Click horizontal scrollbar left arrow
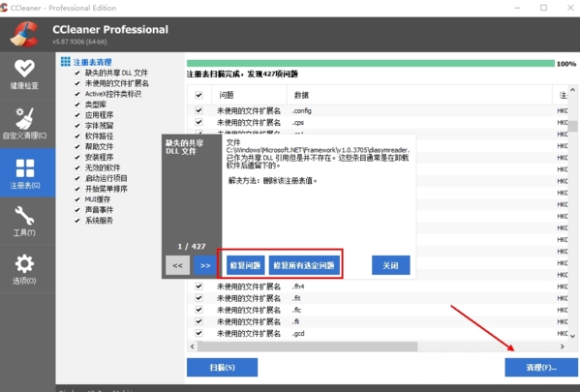This screenshot has width=580, height=392. pos(192,347)
